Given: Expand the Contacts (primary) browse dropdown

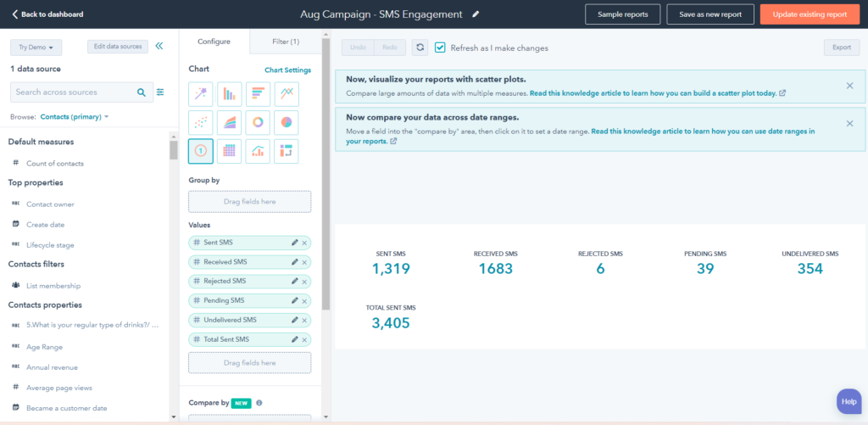Looking at the screenshot, I should coord(75,116).
